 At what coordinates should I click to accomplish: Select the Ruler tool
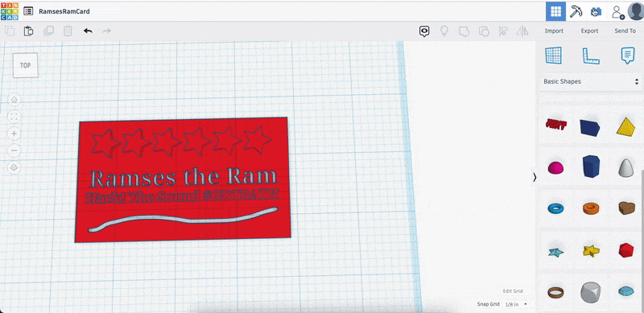tap(591, 56)
